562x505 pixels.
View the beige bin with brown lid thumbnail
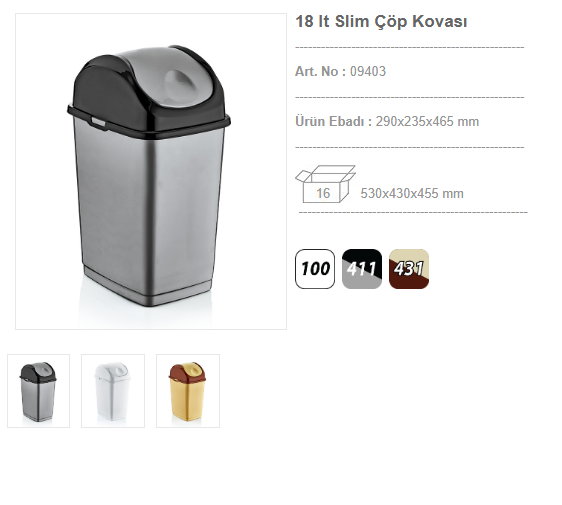188,391
